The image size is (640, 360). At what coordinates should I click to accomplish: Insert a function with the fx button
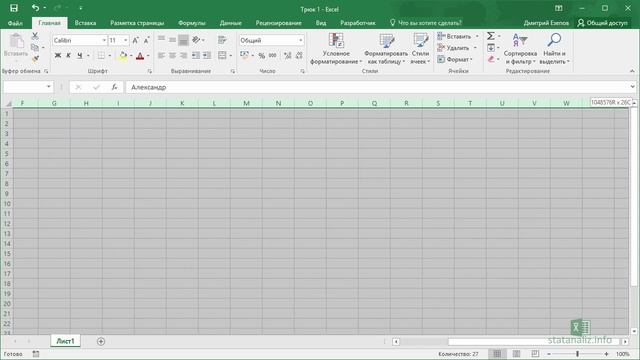[x=115, y=87]
